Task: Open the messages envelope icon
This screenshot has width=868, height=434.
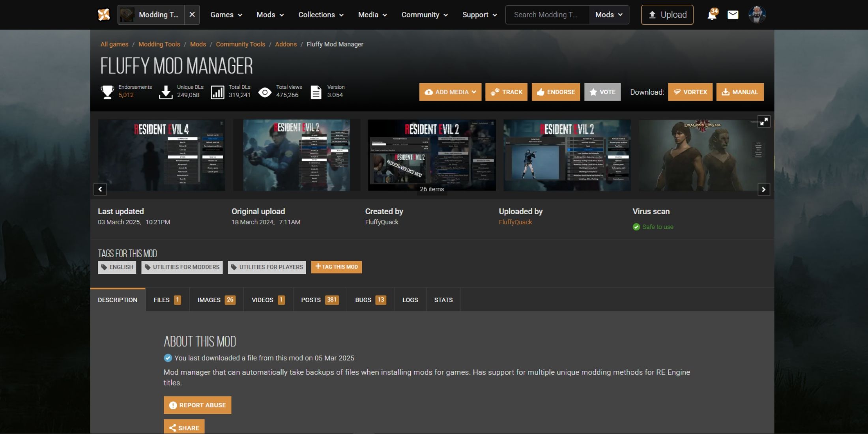Action: coord(733,15)
